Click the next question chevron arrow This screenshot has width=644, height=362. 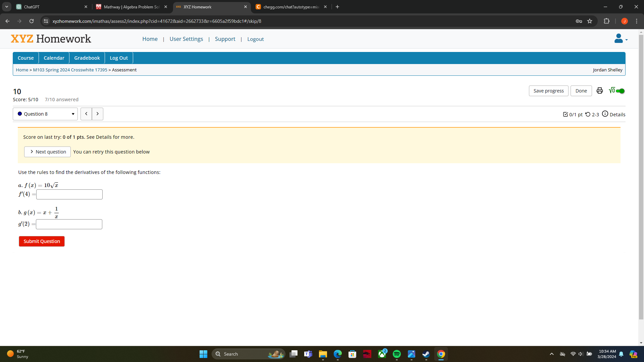pyautogui.click(x=97, y=114)
